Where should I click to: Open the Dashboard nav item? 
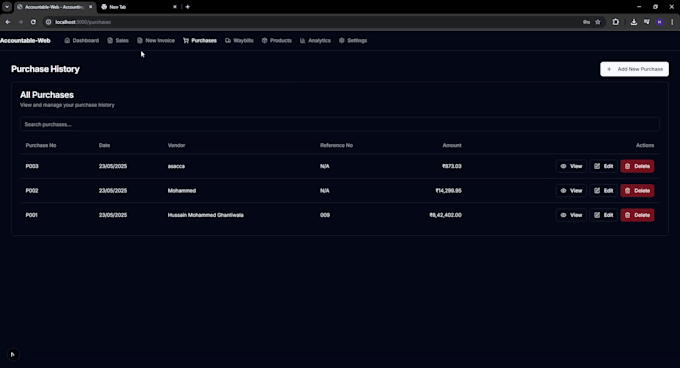[82, 40]
